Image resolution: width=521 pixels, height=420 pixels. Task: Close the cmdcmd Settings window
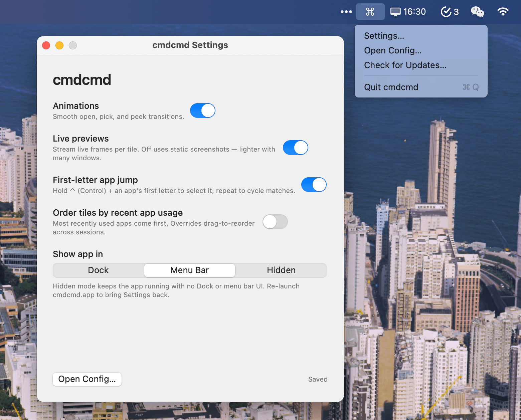pos(46,45)
